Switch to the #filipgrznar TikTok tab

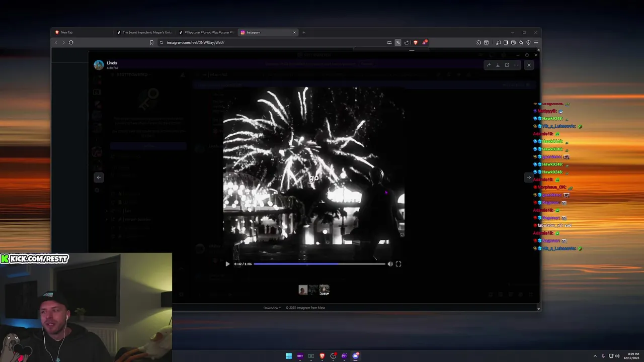click(205, 32)
